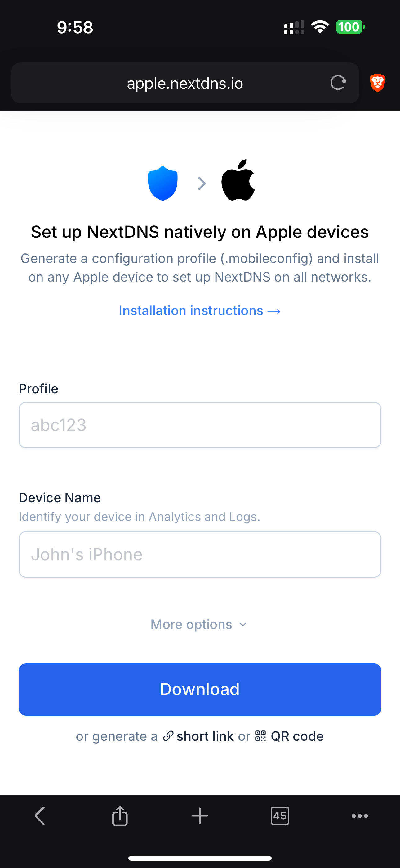Viewport: 400px width, 868px height.
Task: Tap the QR code icon
Action: point(260,736)
